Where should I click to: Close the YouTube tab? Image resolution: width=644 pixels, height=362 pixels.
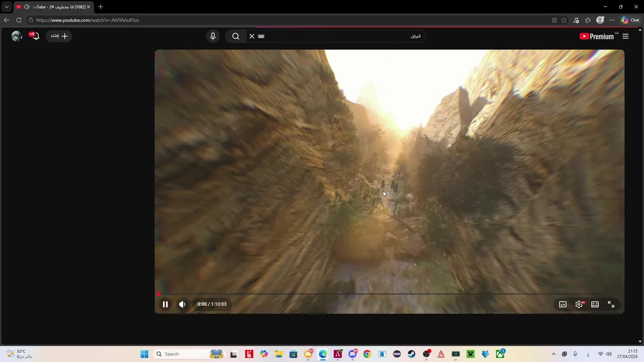(89, 7)
